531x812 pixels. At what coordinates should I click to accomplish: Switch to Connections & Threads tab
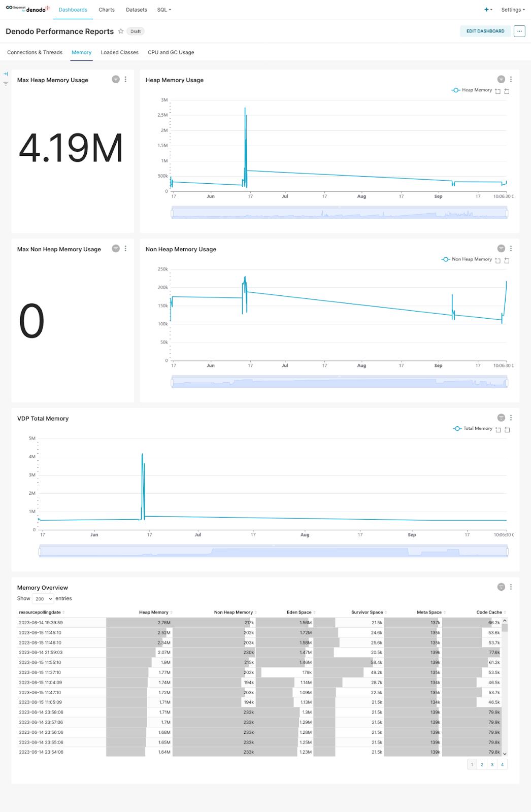click(x=35, y=52)
